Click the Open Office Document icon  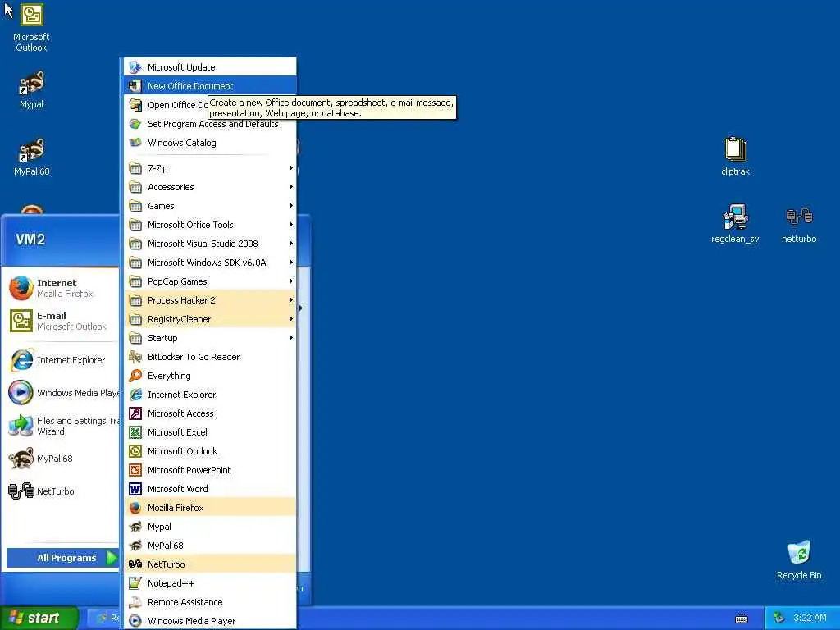point(135,105)
